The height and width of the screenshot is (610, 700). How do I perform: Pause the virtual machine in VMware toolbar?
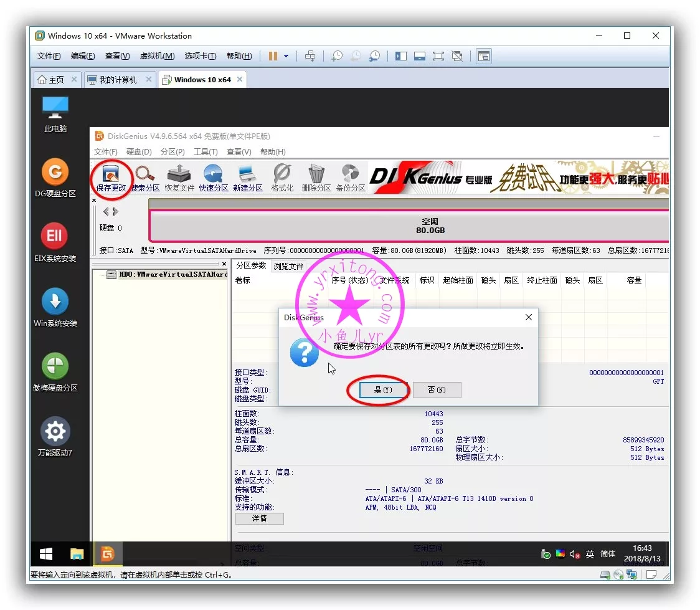[x=273, y=56]
